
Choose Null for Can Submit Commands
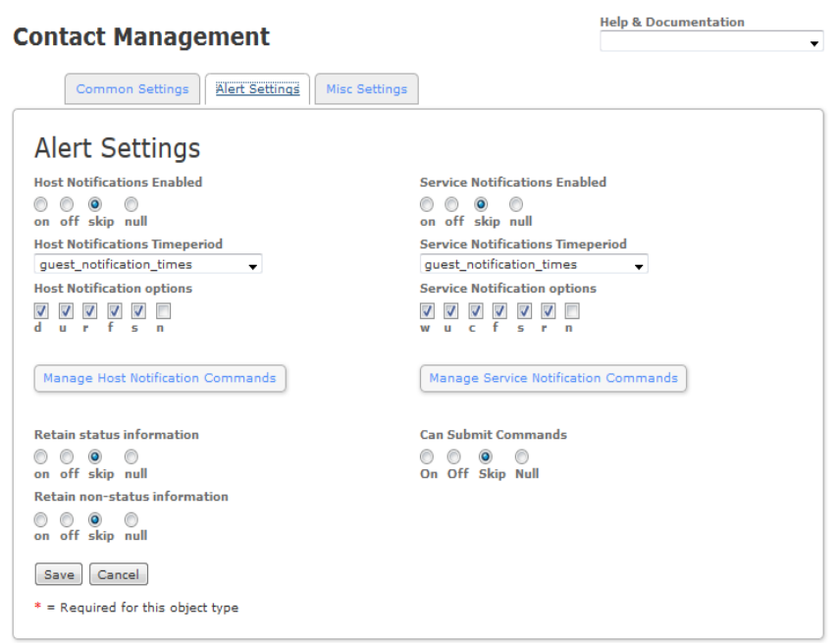pyautogui.click(x=522, y=457)
